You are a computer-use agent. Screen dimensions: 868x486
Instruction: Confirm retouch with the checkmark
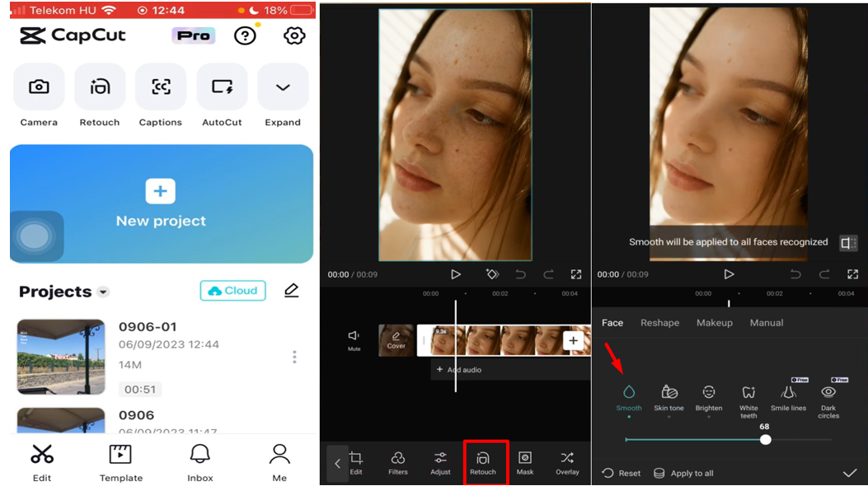tap(850, 474)
